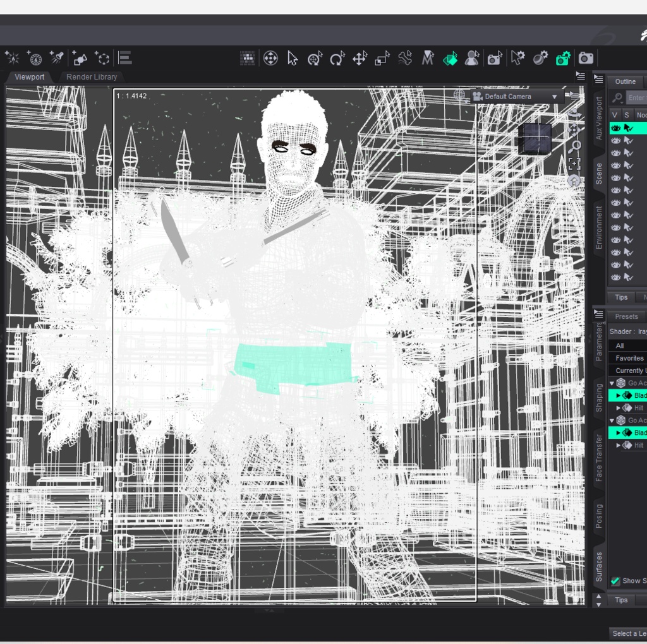Switch to the Render Library tab
This screenshot has width=647, height=644.
tap(92, 76)
